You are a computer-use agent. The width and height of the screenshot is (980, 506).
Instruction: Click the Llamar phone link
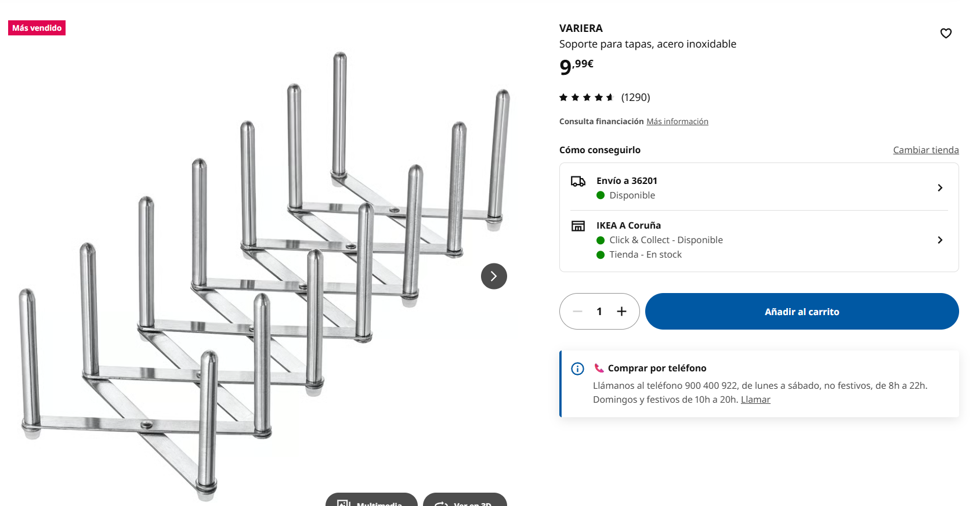click(755, 399)
